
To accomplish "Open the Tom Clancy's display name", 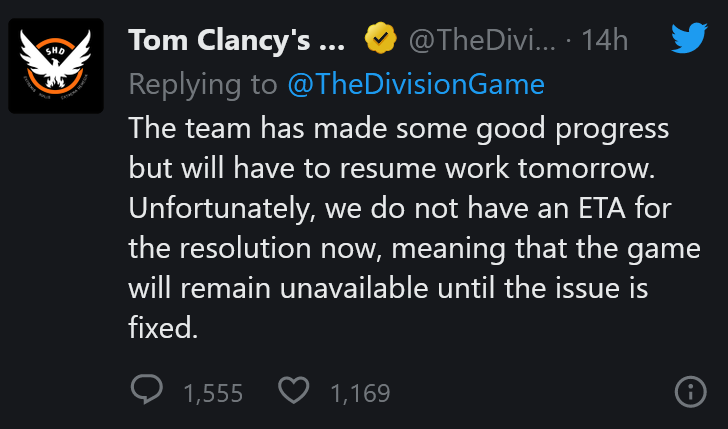I will (236, 40).
